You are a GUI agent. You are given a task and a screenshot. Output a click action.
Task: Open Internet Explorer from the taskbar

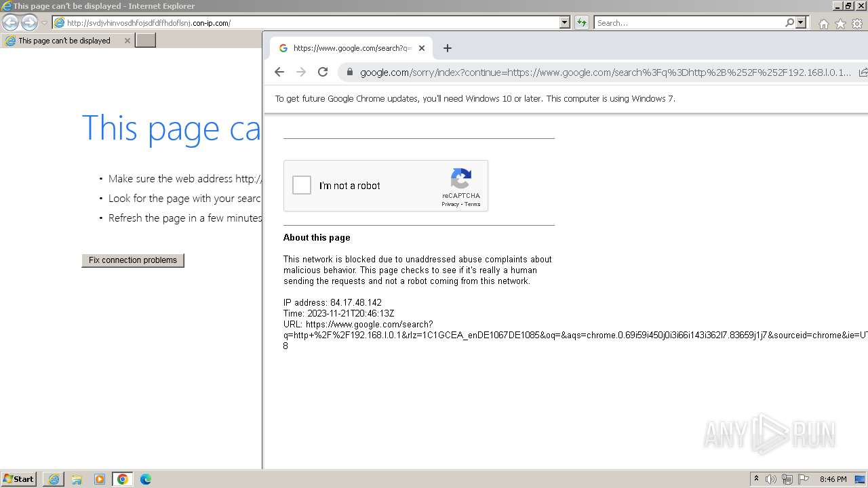(x=54, y=479)
